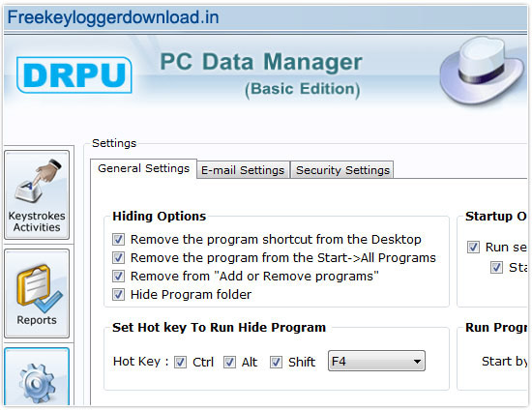Expand hot key list via dropdown arrow

[417, 362]
